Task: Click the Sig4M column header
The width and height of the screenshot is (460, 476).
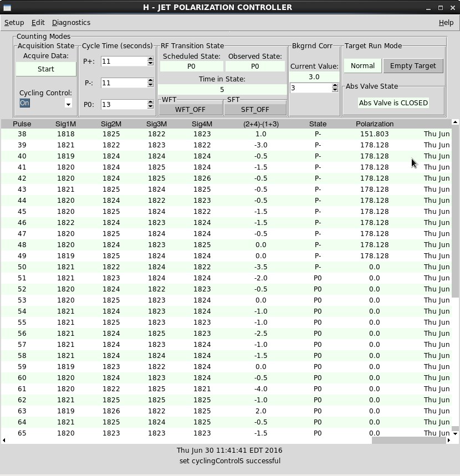Action: tap(202, 124)
